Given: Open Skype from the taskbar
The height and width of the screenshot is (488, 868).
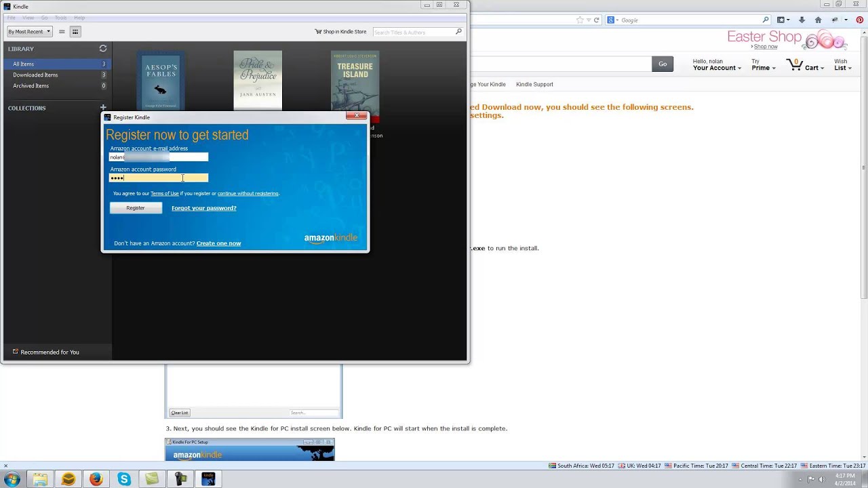Looking at the screenshot, I should [x=124, y=479].
